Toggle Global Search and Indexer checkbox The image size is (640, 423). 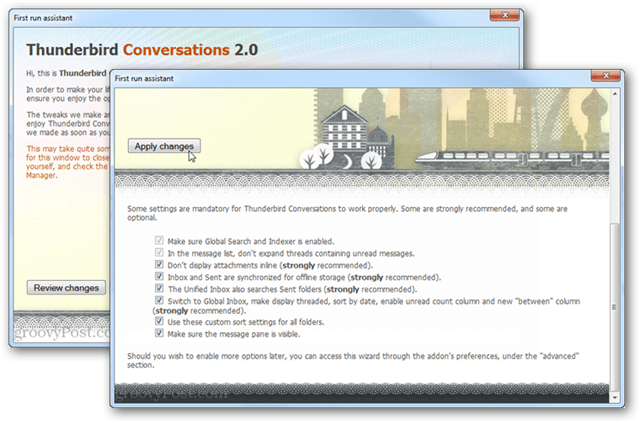tap(159, 240)
